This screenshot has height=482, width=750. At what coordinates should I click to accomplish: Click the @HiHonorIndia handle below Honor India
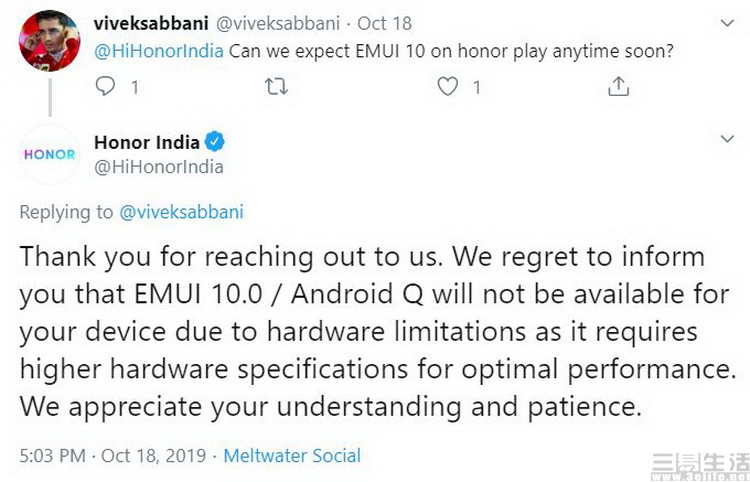pos(158,167)
